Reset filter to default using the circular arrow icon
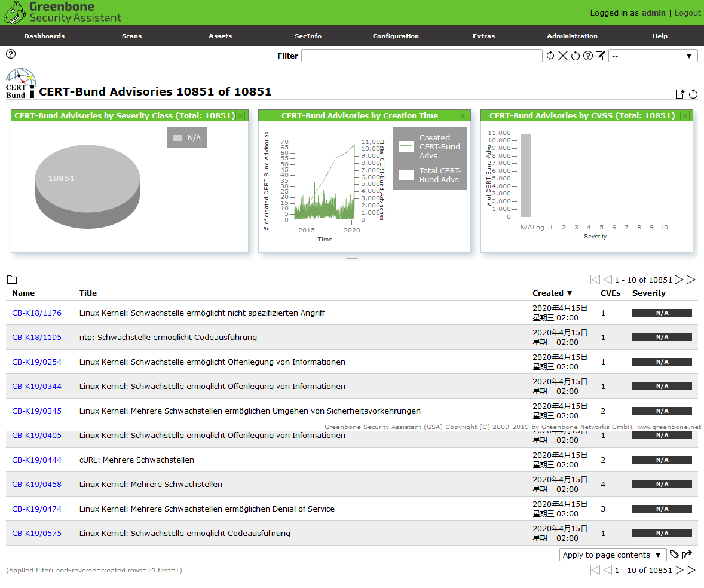This screenshot has height=588, width=704. click(x=575, y=56)
